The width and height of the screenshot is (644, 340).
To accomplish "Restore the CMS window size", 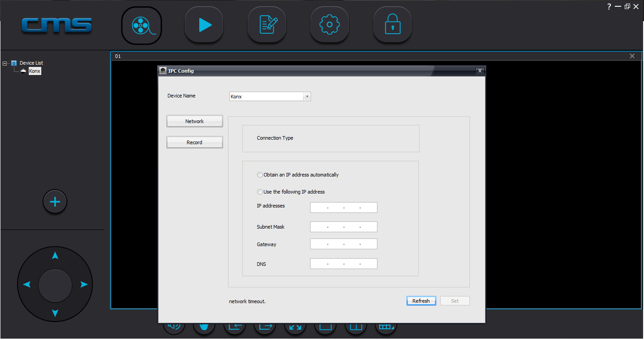I will (627, 6).
